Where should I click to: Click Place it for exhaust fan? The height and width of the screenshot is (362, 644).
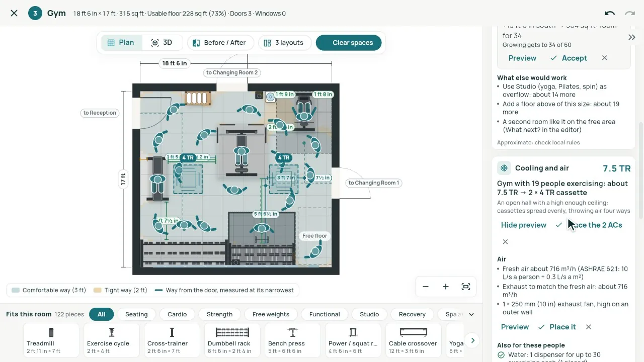[x=557, y=327]
